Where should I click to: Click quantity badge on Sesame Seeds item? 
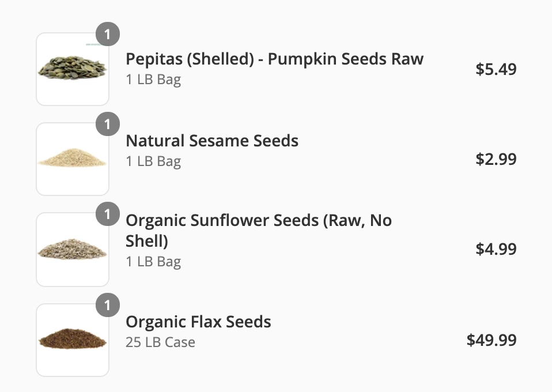(107, 125)
